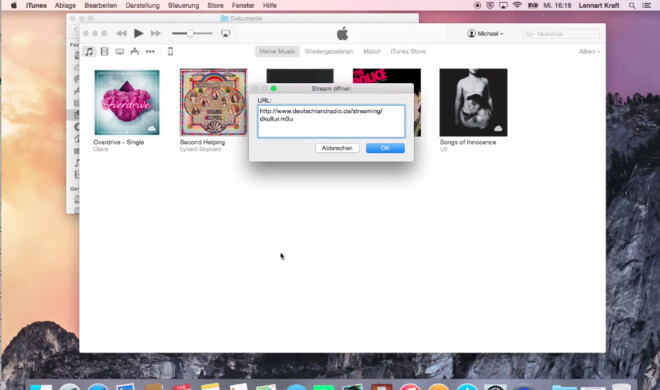
Task: Open the Bearbeiten menu
Action: (x=101, y=5)
